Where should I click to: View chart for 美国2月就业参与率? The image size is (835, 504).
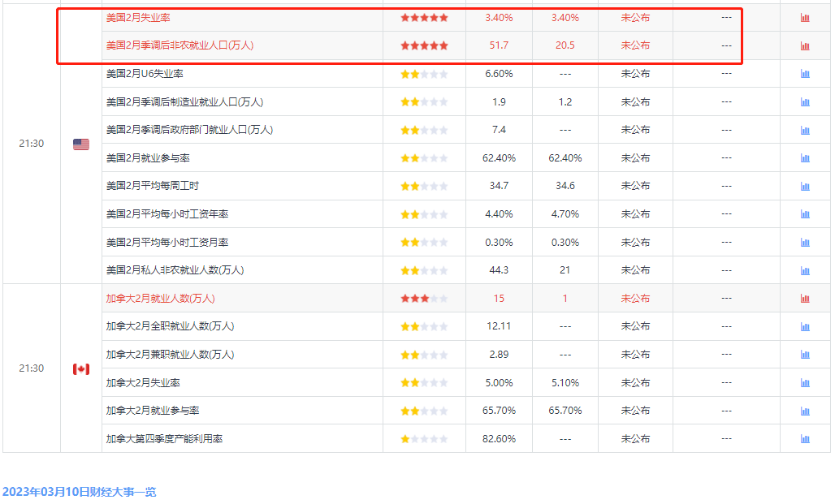[805, 158]
